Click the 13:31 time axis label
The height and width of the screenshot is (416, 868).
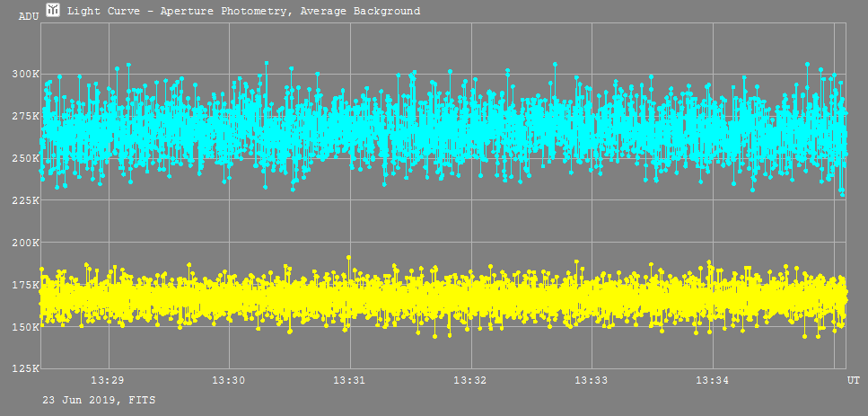[x=350, y=381]
